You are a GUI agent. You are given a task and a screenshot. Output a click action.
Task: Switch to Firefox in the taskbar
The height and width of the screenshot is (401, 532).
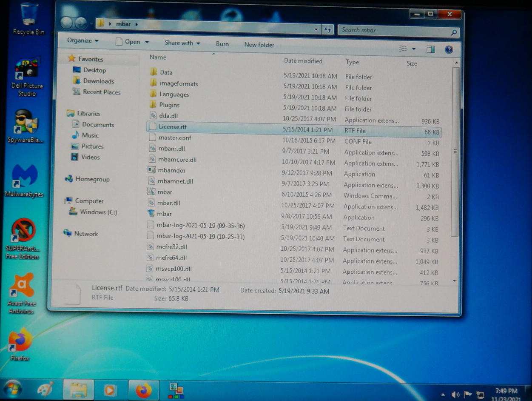coord(144,390)
